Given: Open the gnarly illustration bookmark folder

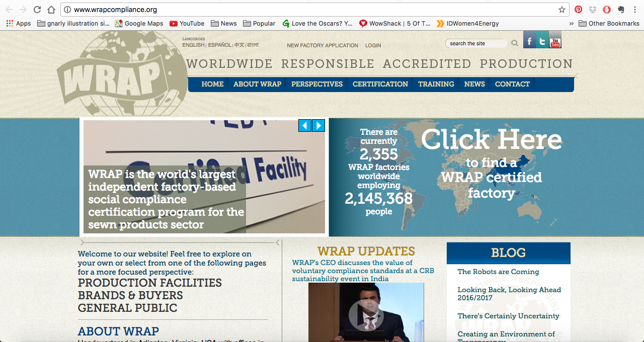Looking at the screenshot, I should [73, 23].
